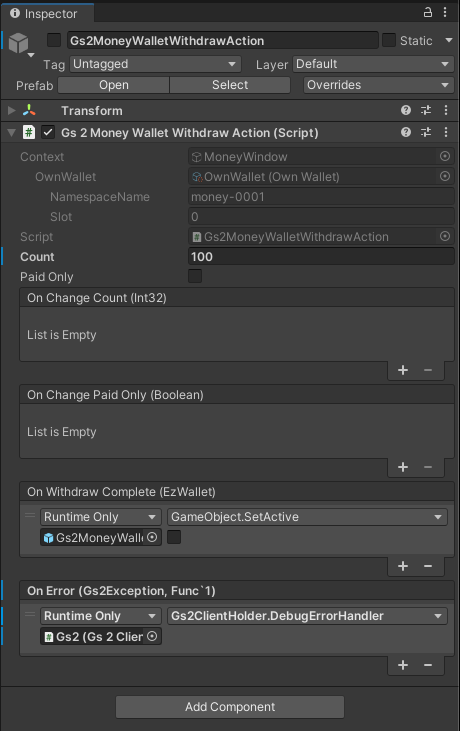
Task: Click the Count value field
Action: click(x=321, y=256)
